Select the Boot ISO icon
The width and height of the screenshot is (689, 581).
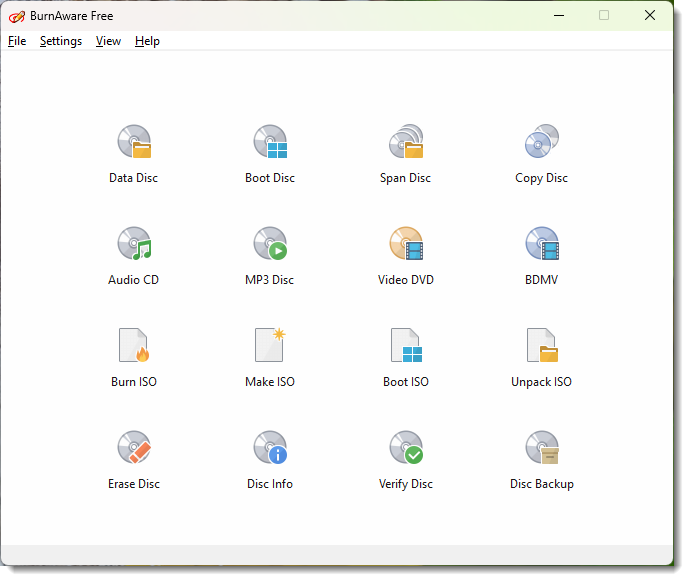(406, 345)
